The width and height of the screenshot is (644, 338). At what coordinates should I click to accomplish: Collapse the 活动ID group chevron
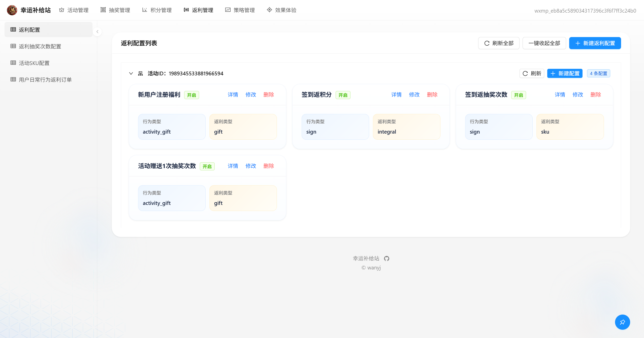pos(131,74)
